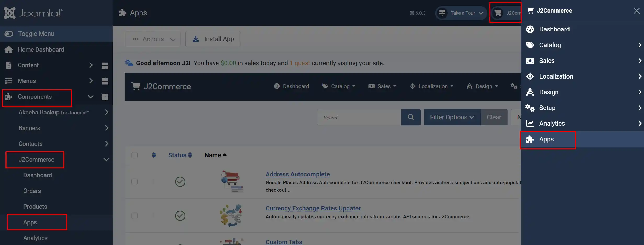
Task: Click the Toggle Menu switch icon
Action: coord(9,34)
